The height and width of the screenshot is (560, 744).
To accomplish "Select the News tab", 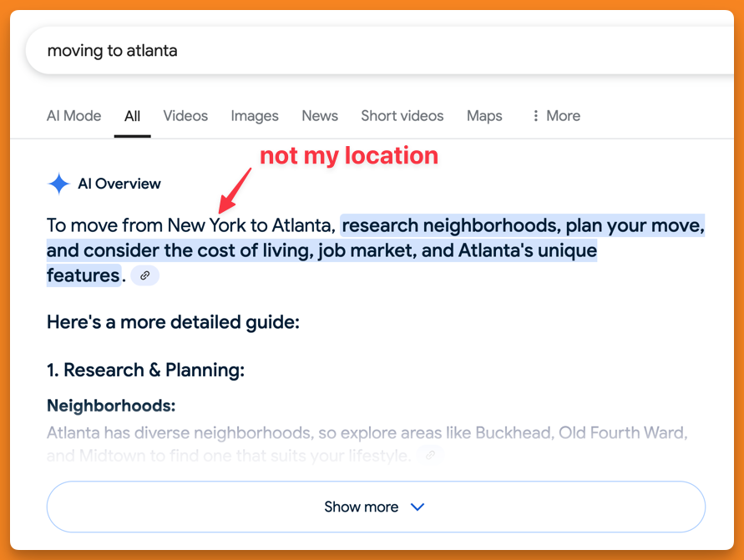I will click(x=320, y=116).
